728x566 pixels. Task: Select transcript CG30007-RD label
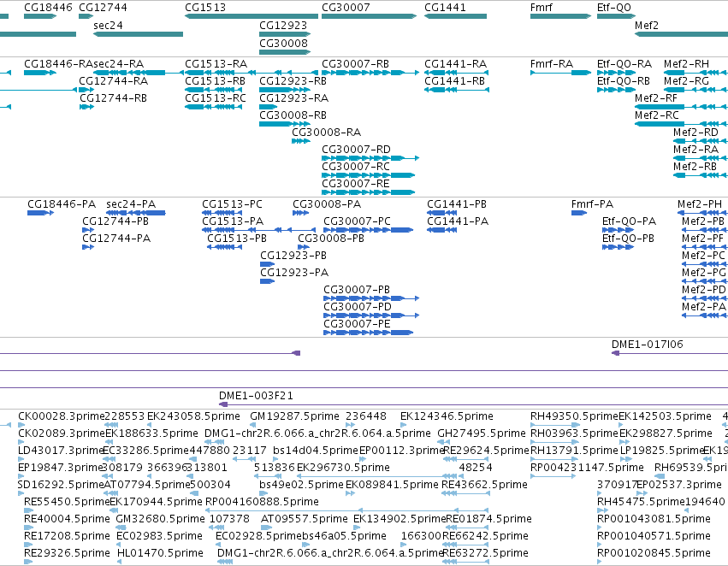coord(356,150)
